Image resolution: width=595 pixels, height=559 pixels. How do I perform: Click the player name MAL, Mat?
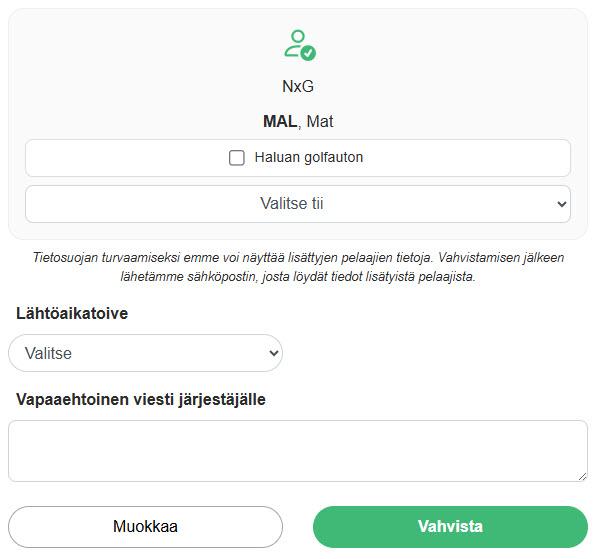tap(298, 121)
